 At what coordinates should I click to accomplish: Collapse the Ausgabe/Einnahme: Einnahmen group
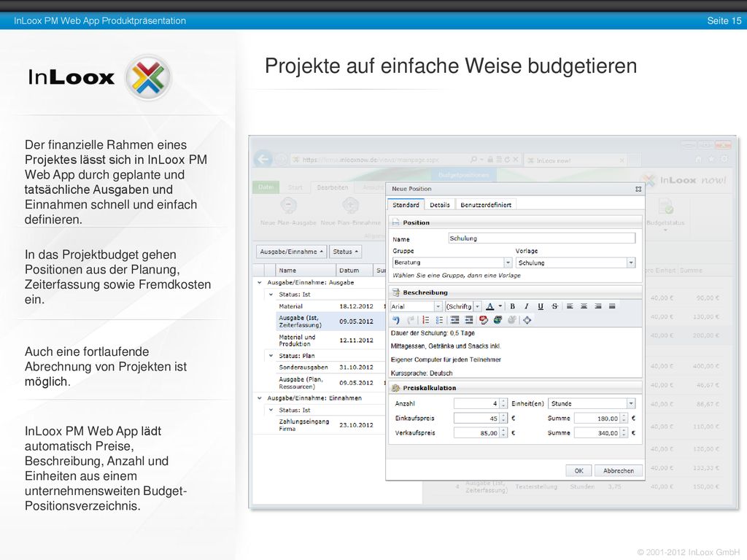(x=260, y=398)
